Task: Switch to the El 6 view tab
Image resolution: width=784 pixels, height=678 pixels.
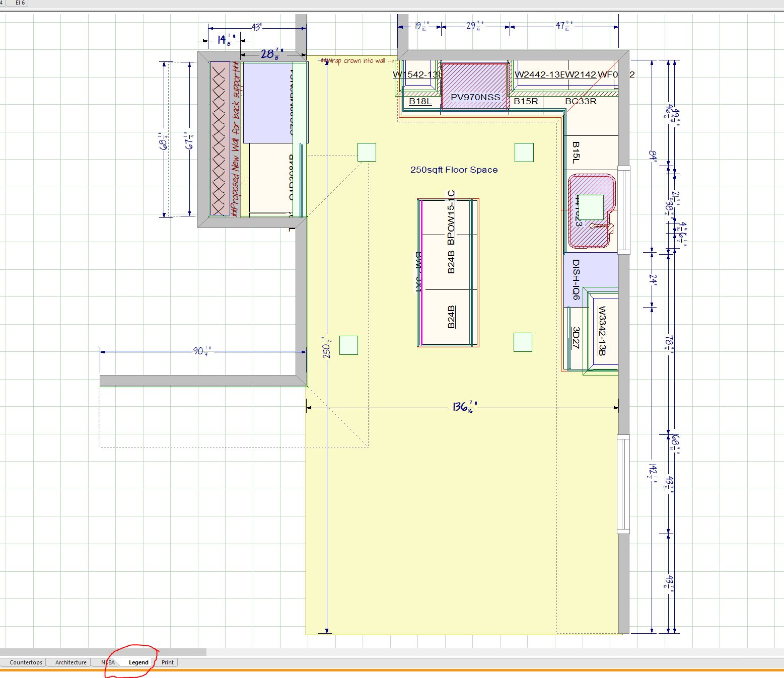Action: (x=20, y=3)
